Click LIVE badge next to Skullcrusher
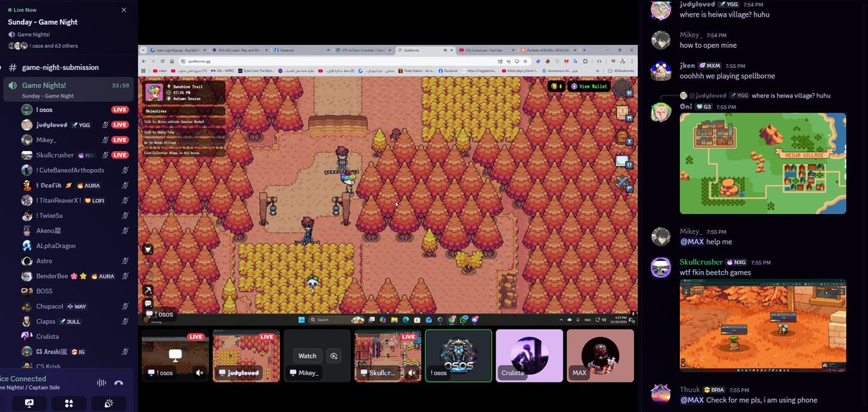 [119, 155]
